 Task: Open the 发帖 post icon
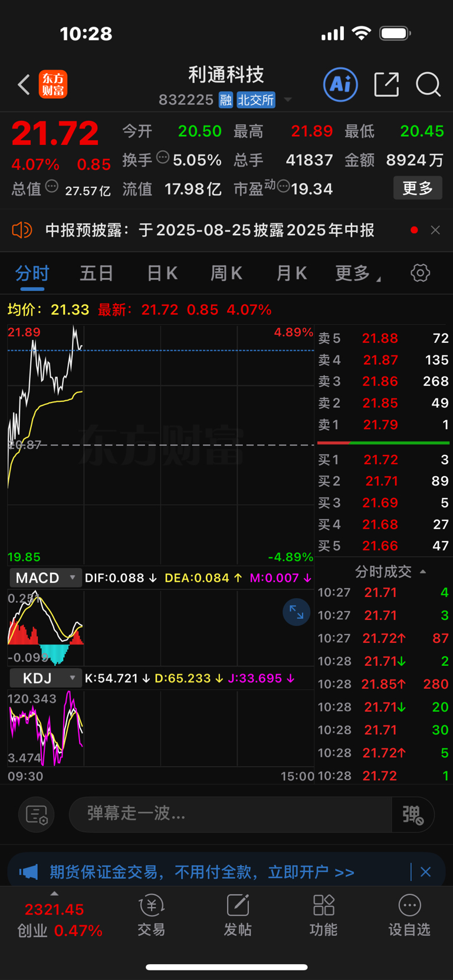tap(238, 915)
